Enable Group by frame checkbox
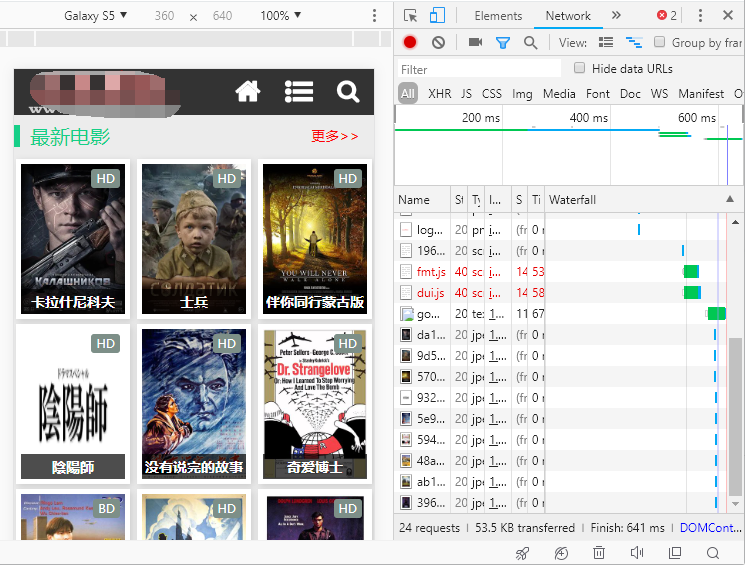The image size is (745, 565). point(659,42)
